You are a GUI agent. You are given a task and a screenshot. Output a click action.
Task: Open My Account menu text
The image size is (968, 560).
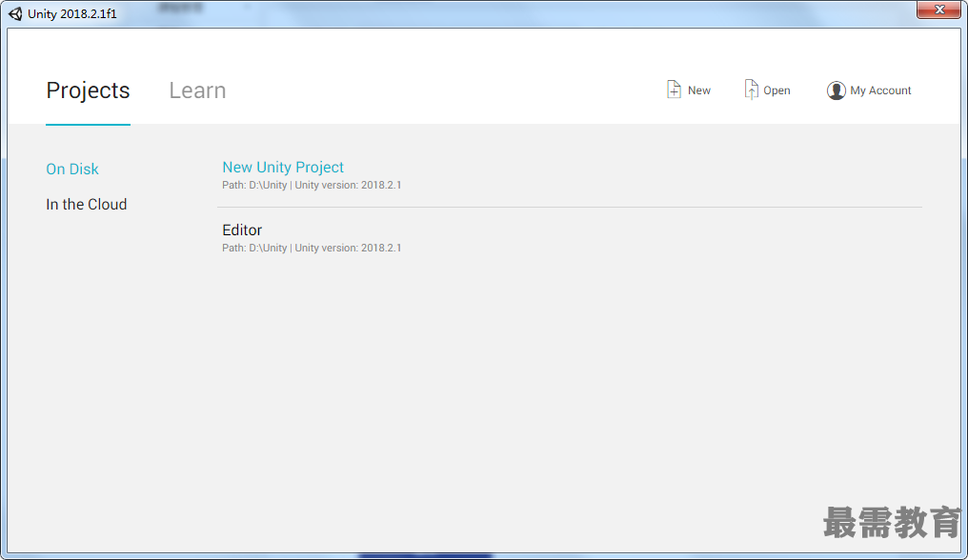(x=880, y=90)
